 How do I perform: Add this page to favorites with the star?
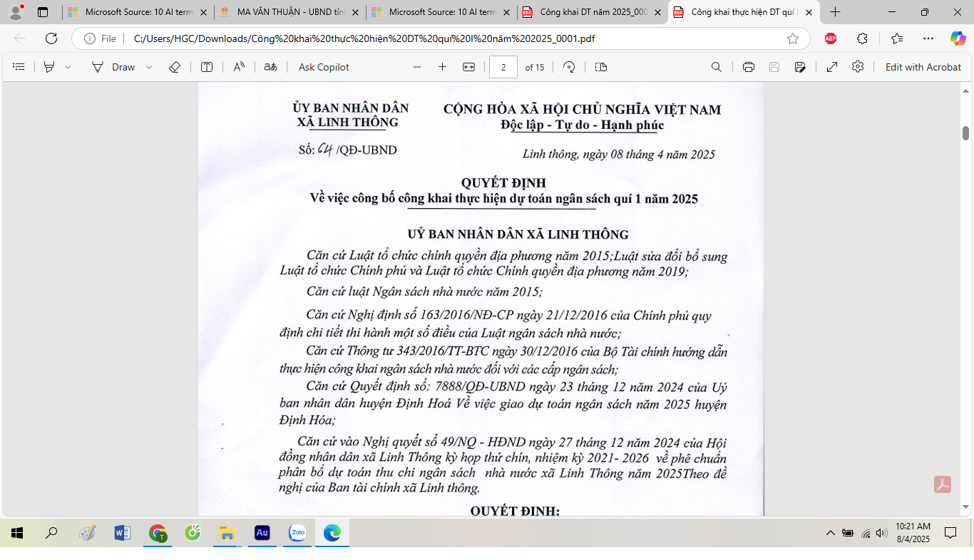coord(793,38)
